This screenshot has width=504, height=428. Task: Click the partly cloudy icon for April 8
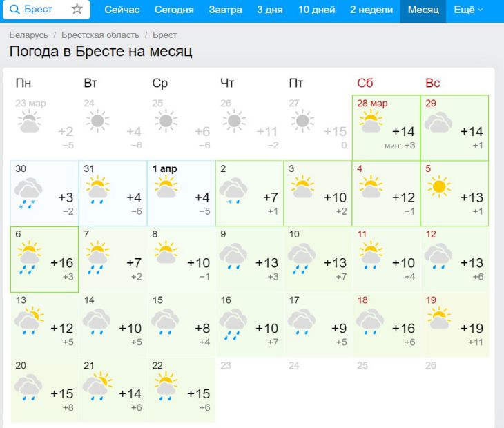(165, 253)
